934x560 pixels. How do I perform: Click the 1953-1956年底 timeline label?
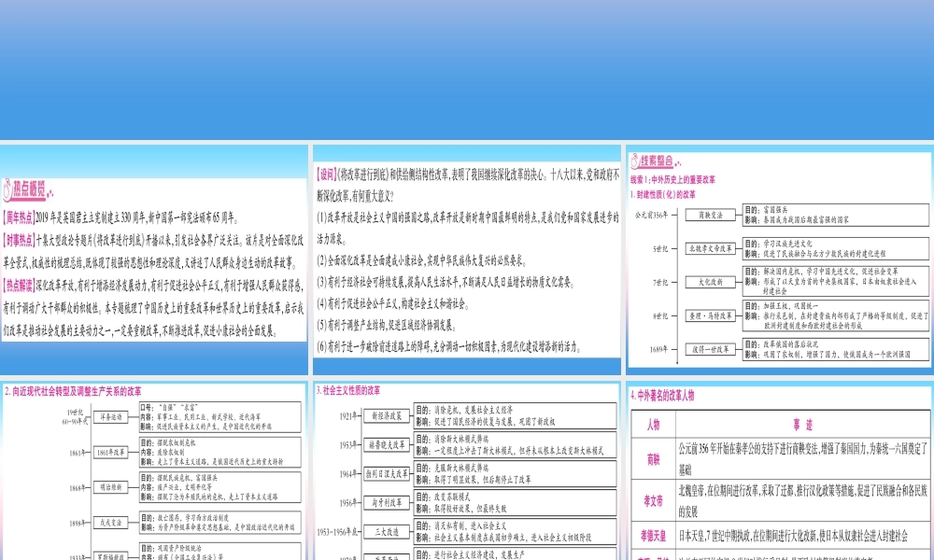(x=338, y=532)
